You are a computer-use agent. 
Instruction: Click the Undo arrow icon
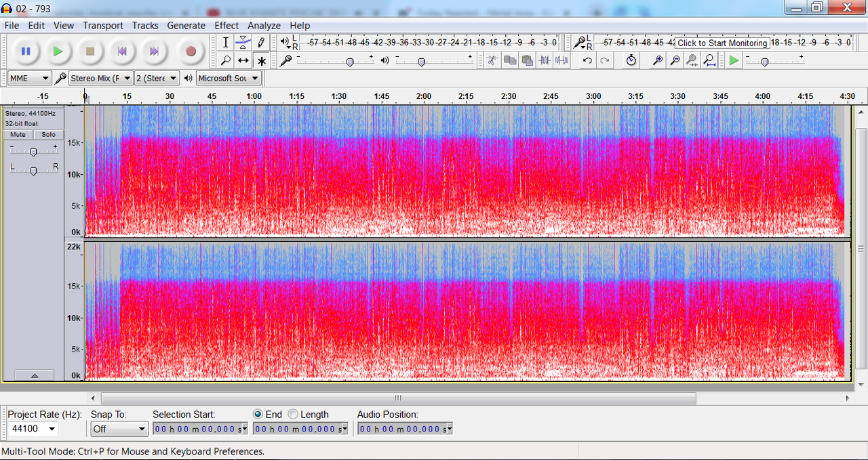(587, 60)
